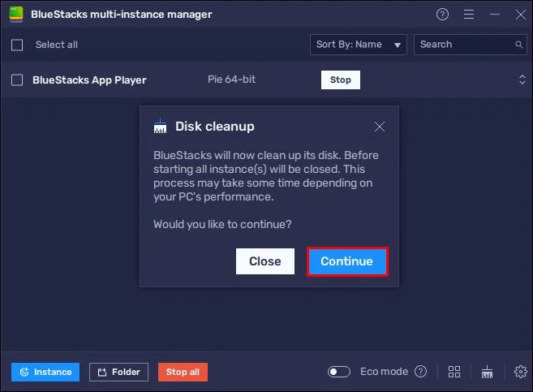
Task: Minimize the multi-instance manager window
Action: point(495,15)
